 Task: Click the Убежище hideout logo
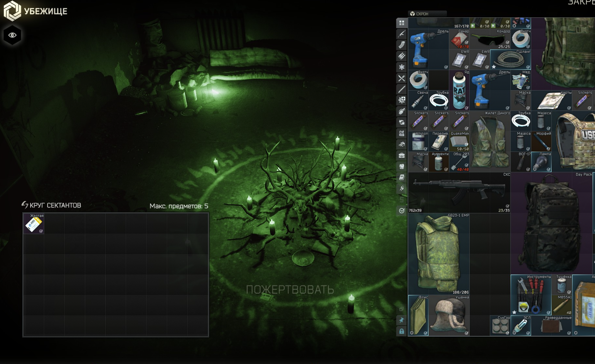point(35,11)
